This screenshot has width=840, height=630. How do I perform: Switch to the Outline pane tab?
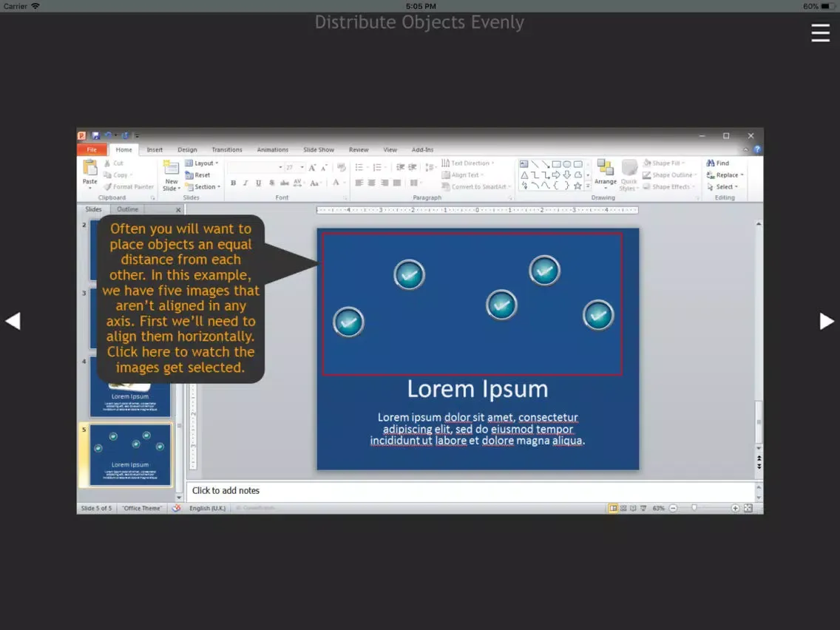point(127,209)
